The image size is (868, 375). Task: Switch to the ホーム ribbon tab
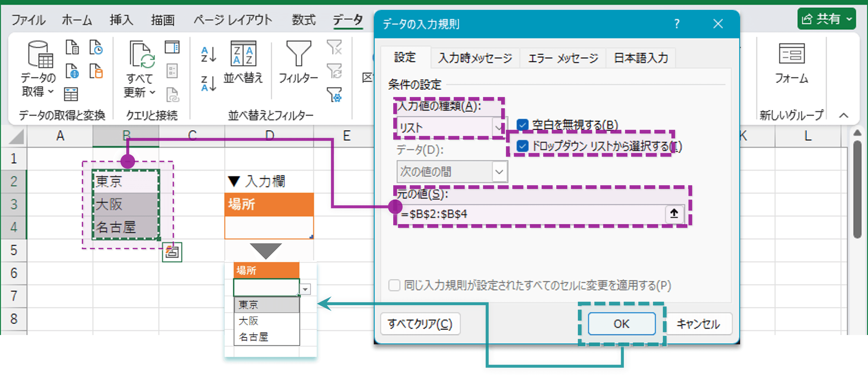76,20
